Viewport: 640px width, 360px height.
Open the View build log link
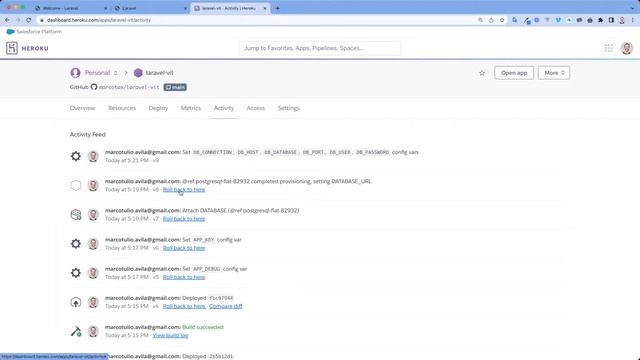tap(170, 336)
